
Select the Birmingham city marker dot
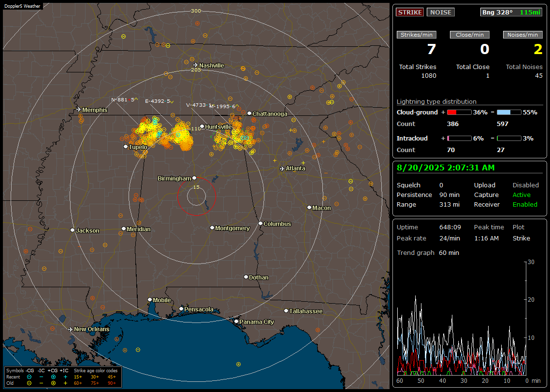point(194,178)
